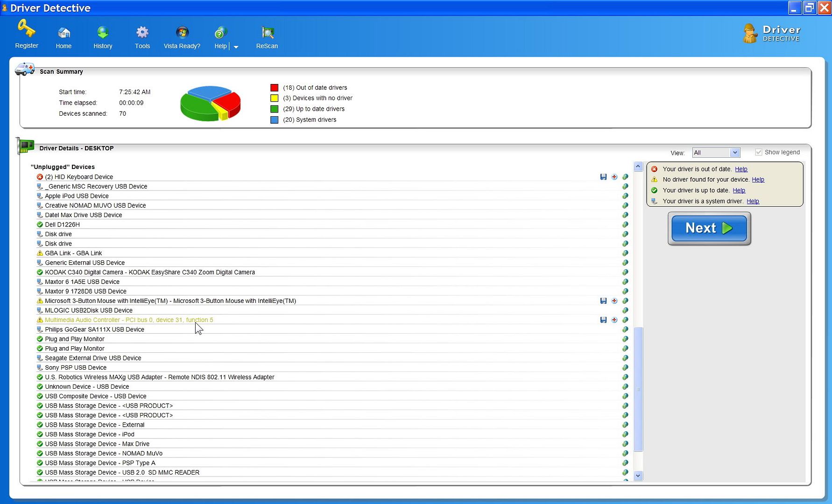The image size is (832, 504).
Task: Select the _Generic MSC Recovery USB Device row
Action: (x=331, y=187)
